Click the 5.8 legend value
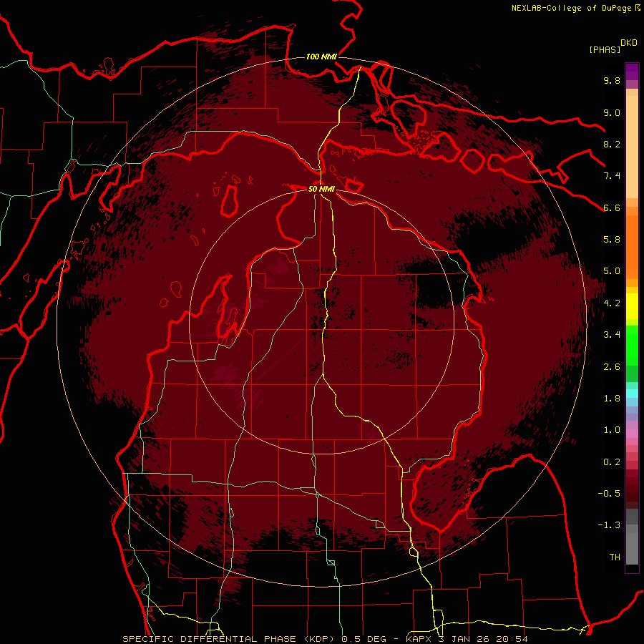 [x=612, y=239]
